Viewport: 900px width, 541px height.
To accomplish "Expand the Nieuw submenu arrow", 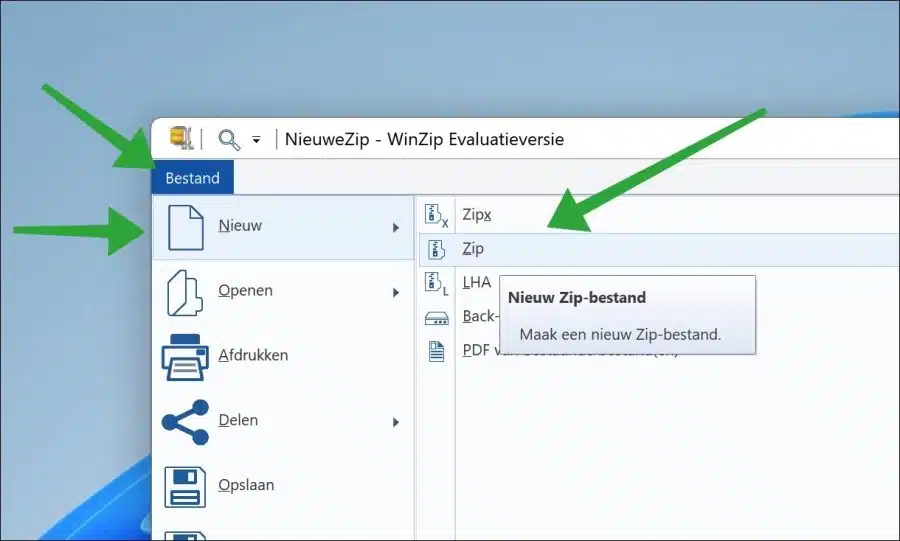I will click(395, 228).
